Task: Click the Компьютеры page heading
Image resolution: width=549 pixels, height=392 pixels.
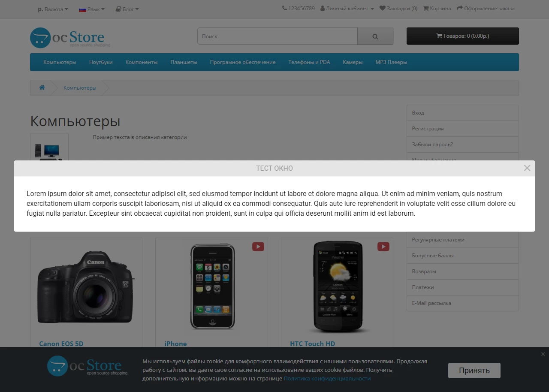Action: (75, 121)
